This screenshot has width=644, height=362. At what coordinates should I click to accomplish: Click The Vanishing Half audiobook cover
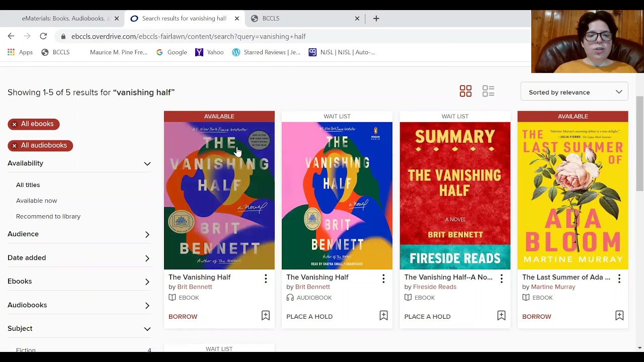pos(337,196)
